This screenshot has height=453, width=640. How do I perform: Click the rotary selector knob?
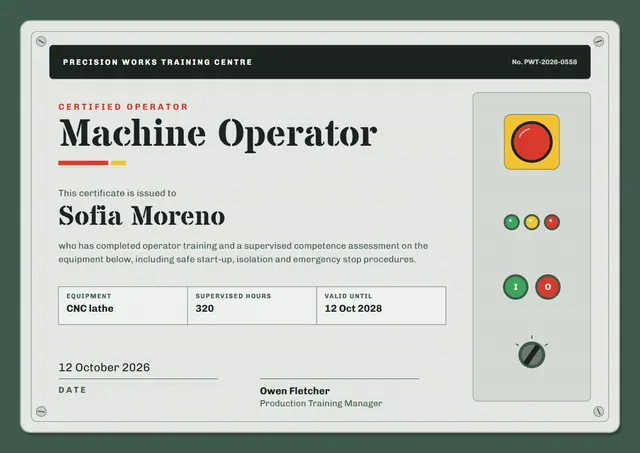[531, 355]
